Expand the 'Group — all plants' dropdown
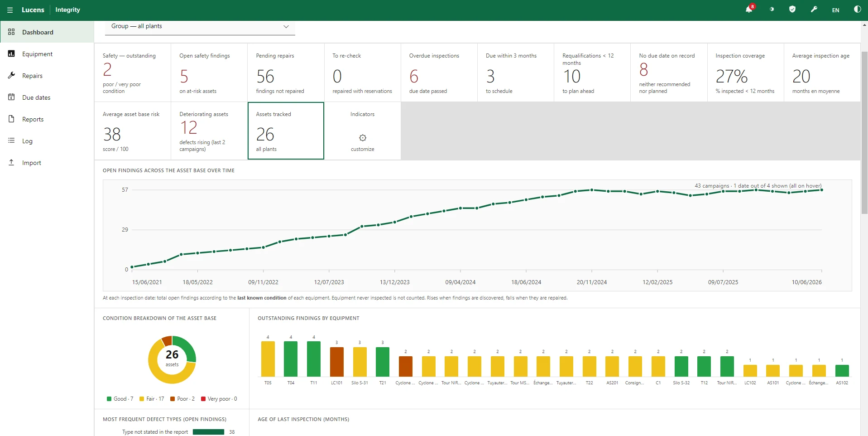Screen dimensions: 868x436 (200, 27)
